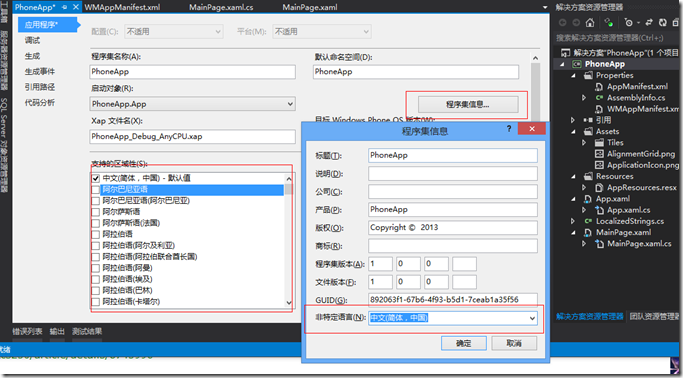Screen dimensions: 683x378
Task: Open the 代码分析 settings page
Action: pos(40,103)
